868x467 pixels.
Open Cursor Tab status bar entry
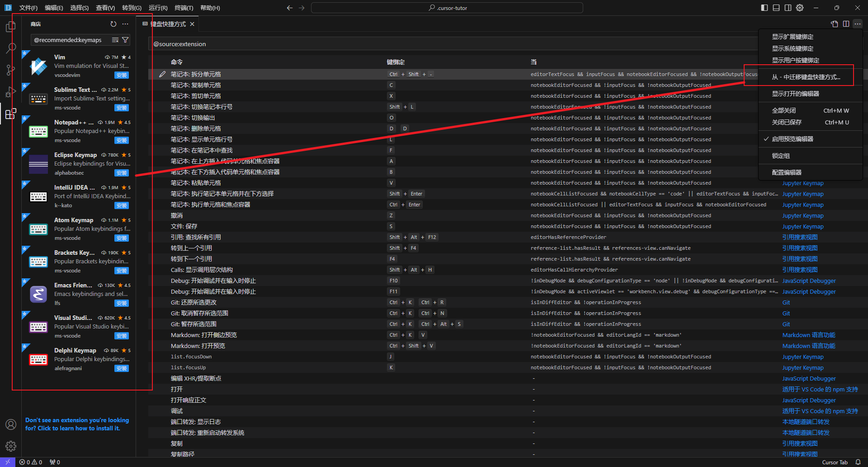[835, 462]
